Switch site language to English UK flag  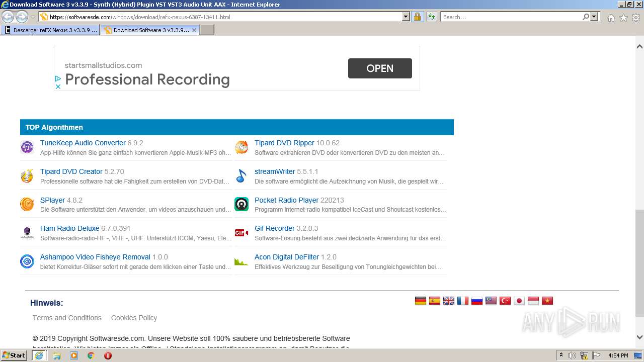[x=449, y=301]
